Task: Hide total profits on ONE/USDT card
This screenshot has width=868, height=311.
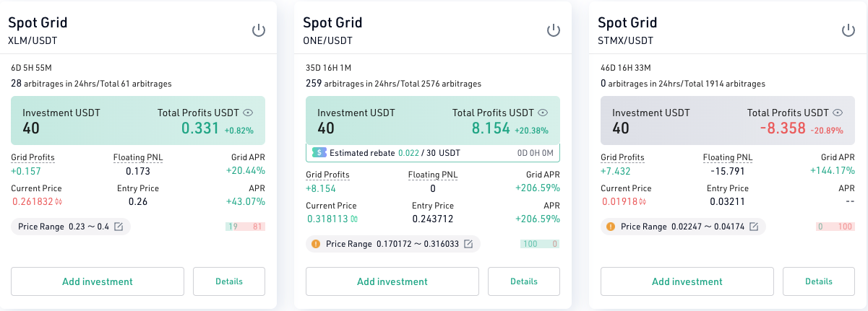Action: point(543,113)
